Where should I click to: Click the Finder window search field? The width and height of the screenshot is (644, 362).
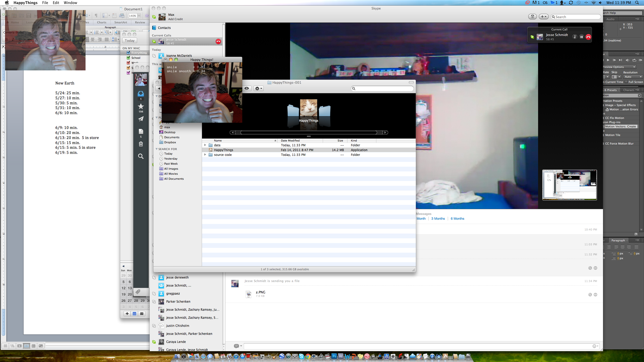[x=382, y=88]
